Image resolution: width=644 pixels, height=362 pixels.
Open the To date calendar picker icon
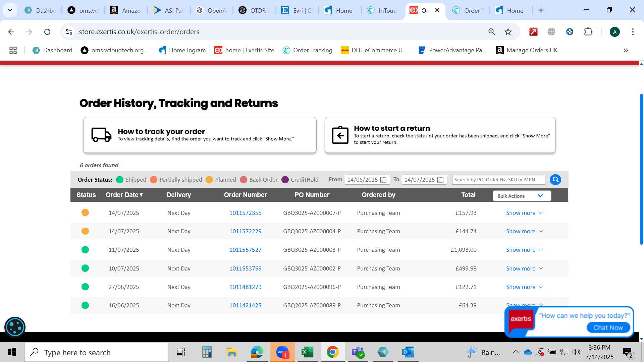coord(440,180)
